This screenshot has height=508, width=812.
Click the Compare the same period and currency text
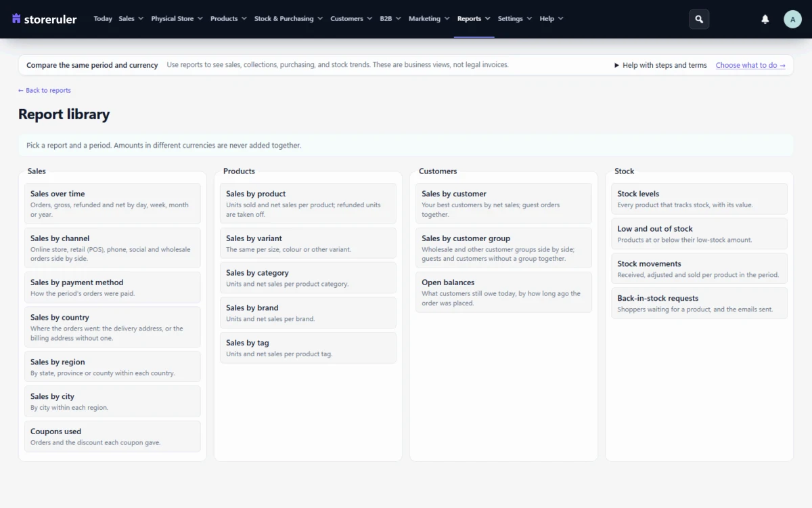[92, 65]
